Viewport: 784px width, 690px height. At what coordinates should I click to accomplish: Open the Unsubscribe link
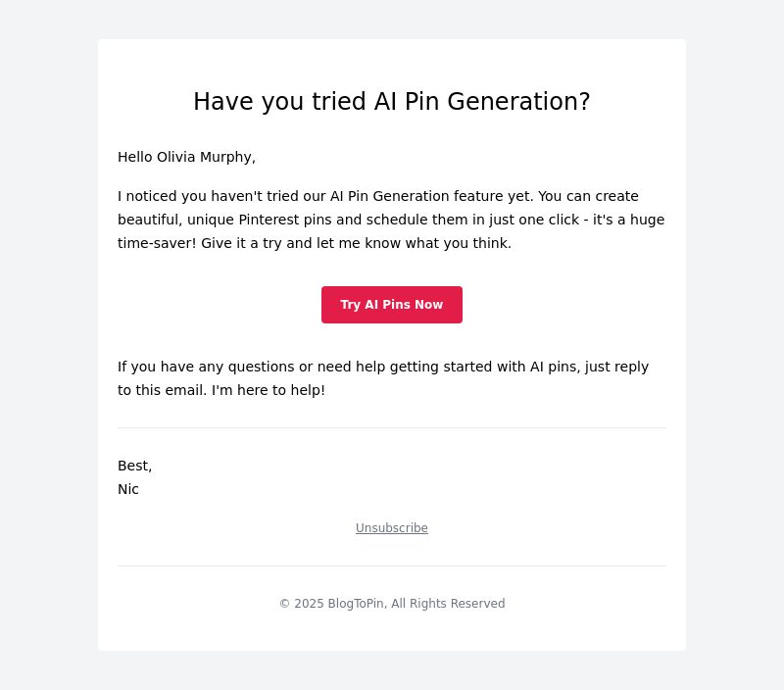pyautogui.click(x=391, y=528)
